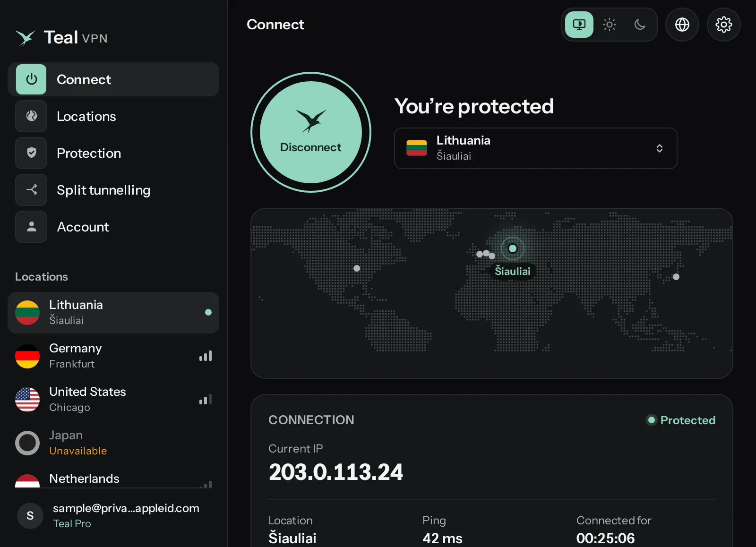Image resolution: width=756 pixels, height=547 pixels.
Task: Click the Protected status badge
Action: 680,420
